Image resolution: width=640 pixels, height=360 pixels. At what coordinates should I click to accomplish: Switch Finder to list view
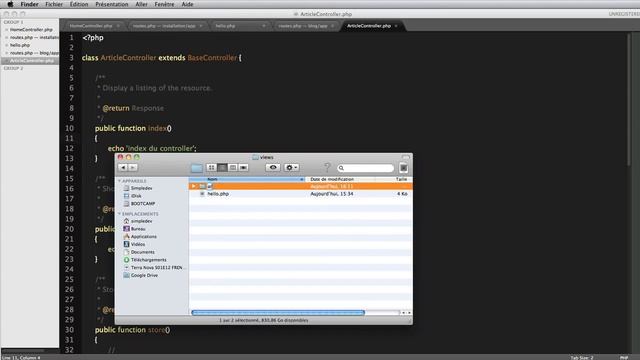point(222,167)
